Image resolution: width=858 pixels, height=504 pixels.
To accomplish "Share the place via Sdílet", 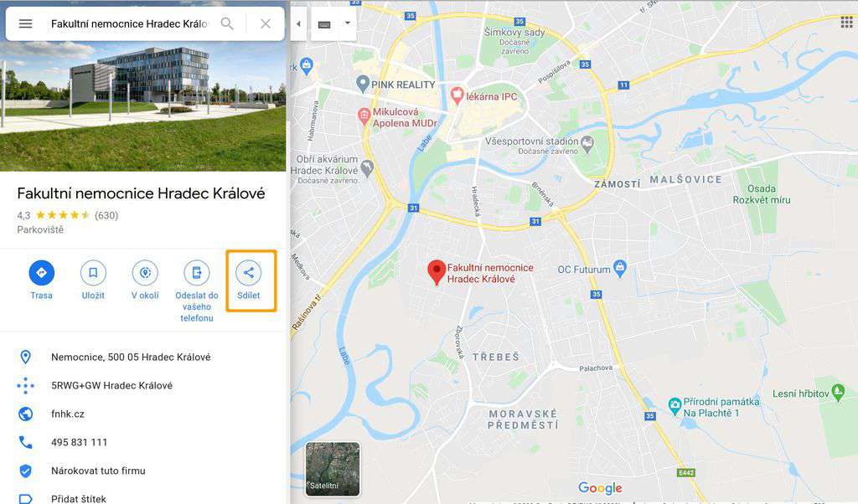I will [248, 273].
